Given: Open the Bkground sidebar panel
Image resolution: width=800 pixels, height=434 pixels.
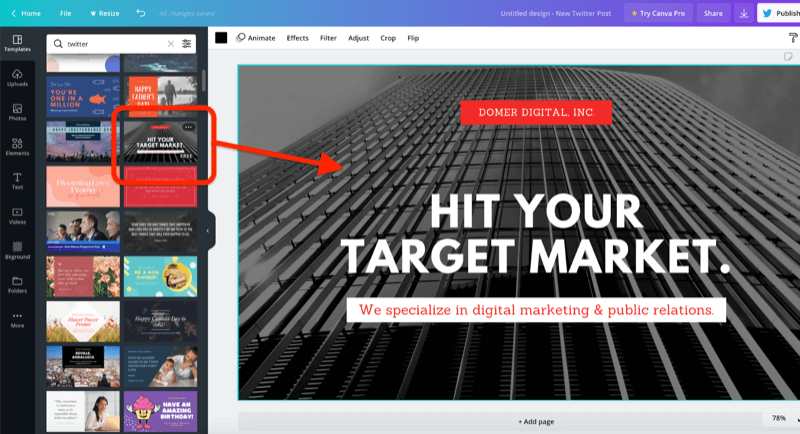Looking at the screenshot, I should click(17, 250).
